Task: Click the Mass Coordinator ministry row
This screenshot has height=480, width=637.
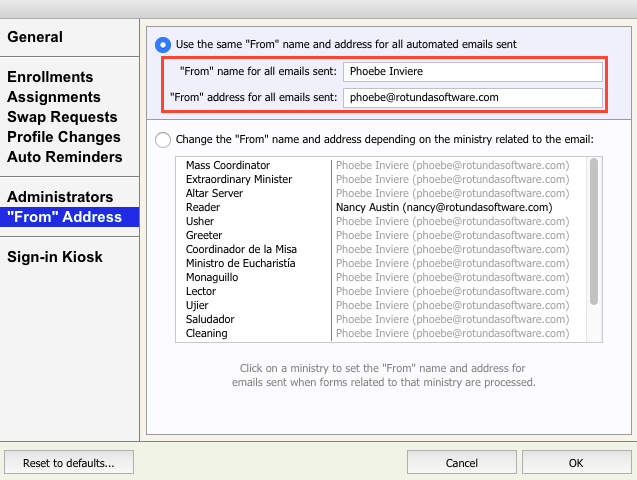Action: pos(380,165)
